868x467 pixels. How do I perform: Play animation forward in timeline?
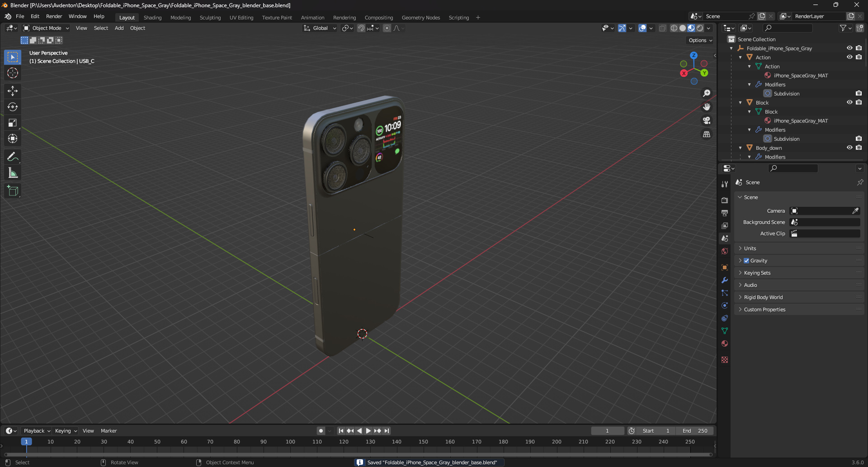point(368,431)
